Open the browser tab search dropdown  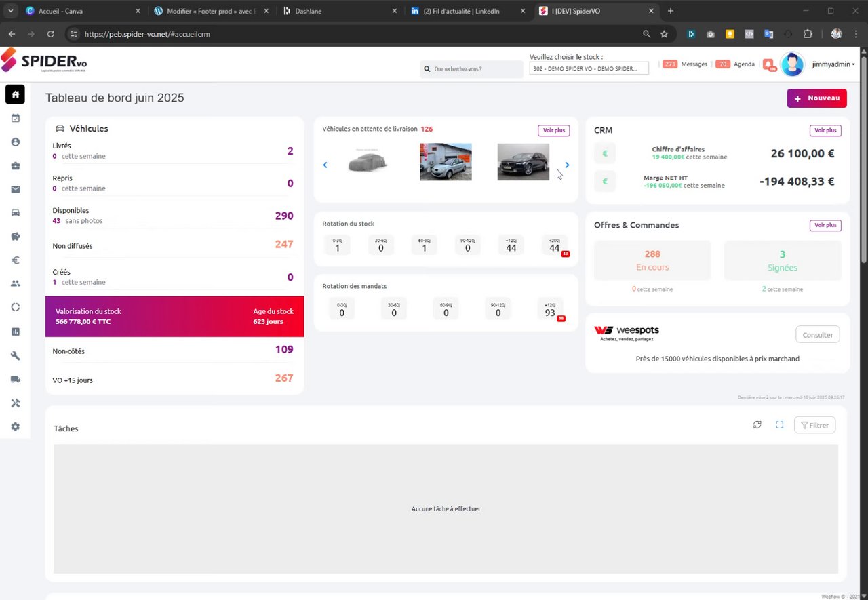10,11
